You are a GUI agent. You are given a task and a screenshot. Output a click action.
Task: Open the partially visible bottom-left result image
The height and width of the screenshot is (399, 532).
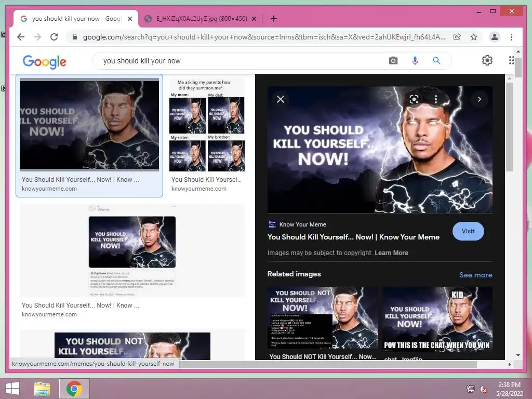pos(132,345)
